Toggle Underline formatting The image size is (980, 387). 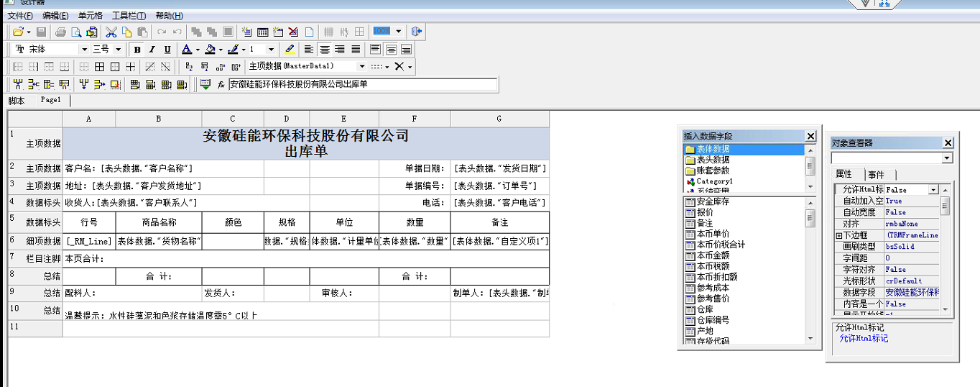pyautogui.click(x=167, y=50)
